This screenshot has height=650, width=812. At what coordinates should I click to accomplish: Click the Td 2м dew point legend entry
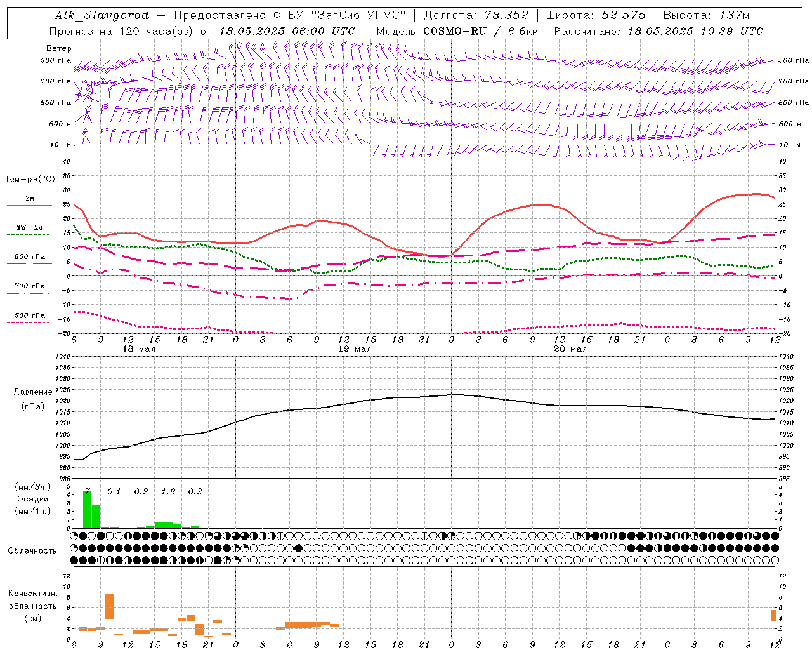tap(29, 227)
